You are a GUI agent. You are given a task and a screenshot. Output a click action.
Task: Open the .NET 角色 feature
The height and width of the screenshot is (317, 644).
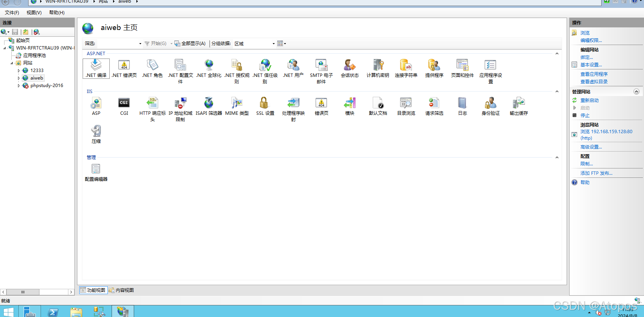pos(152,68)
